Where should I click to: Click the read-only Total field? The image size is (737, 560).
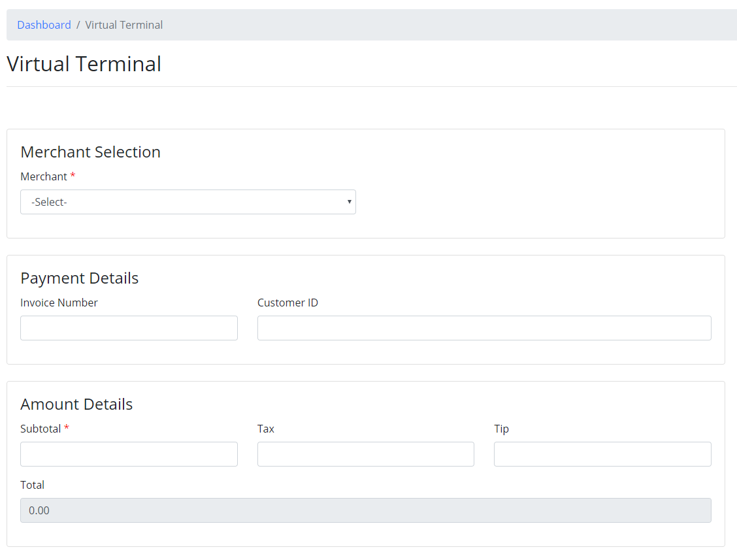[366, 510]
